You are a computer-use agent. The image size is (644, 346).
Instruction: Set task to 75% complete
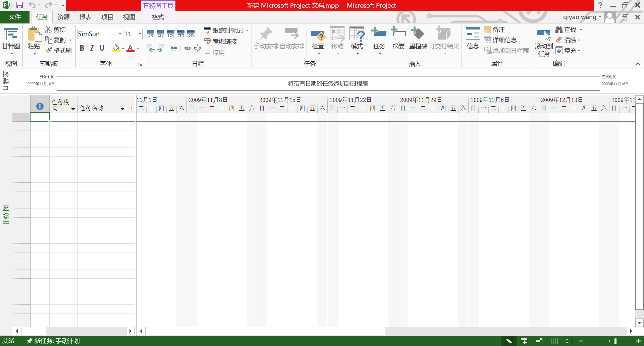tap(181, 33)
